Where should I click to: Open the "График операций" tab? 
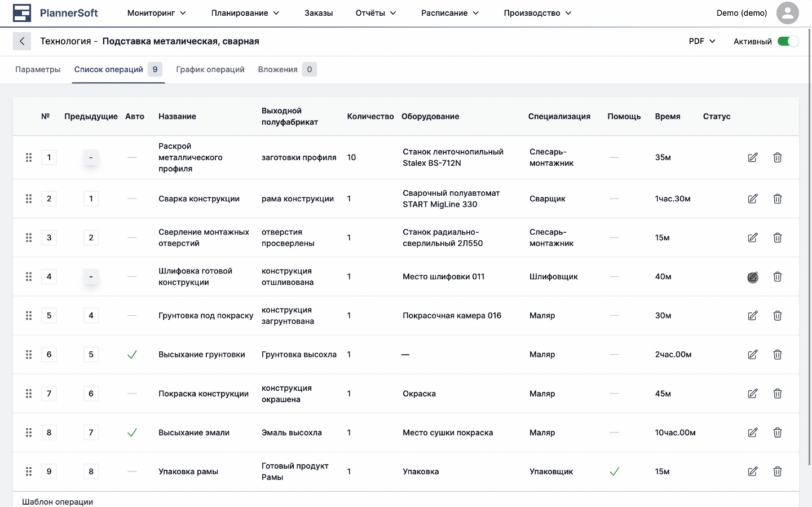210,69
